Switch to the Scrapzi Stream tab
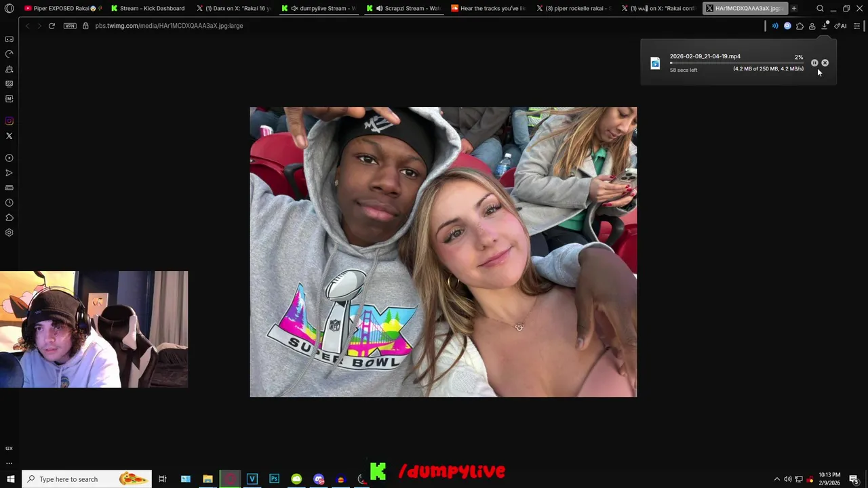The height and width of the screenshot is (488, 868). [x=404, y=8]
